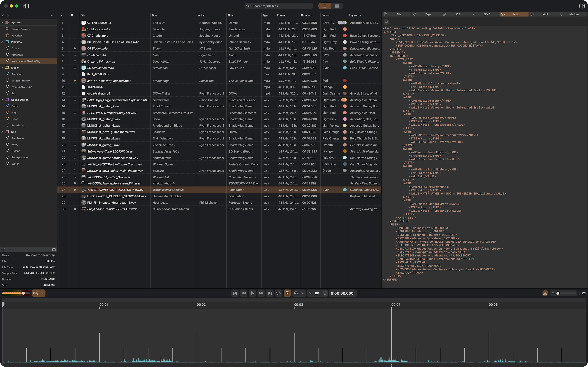Collapse the Music section in sidebar
This screenshot has width=588, height=367.
[x=2, y=67]
